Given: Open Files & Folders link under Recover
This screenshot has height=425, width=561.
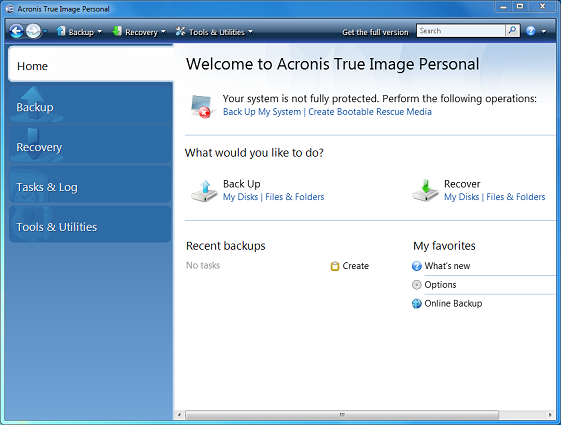Looking at the screenshot, I should (x=516, y=197).
